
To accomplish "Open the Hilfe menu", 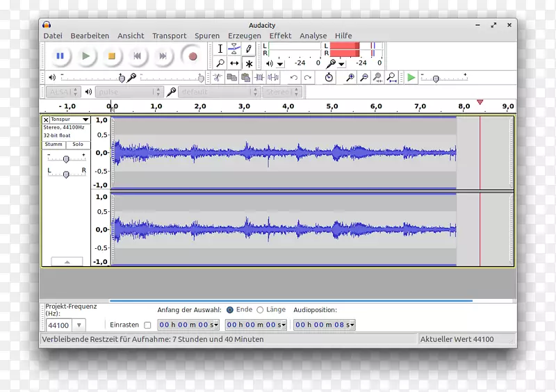I will [x=343, y=36].
